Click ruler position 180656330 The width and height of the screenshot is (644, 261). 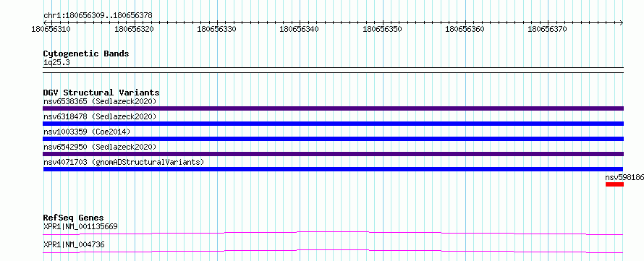[x=216, y=29]
